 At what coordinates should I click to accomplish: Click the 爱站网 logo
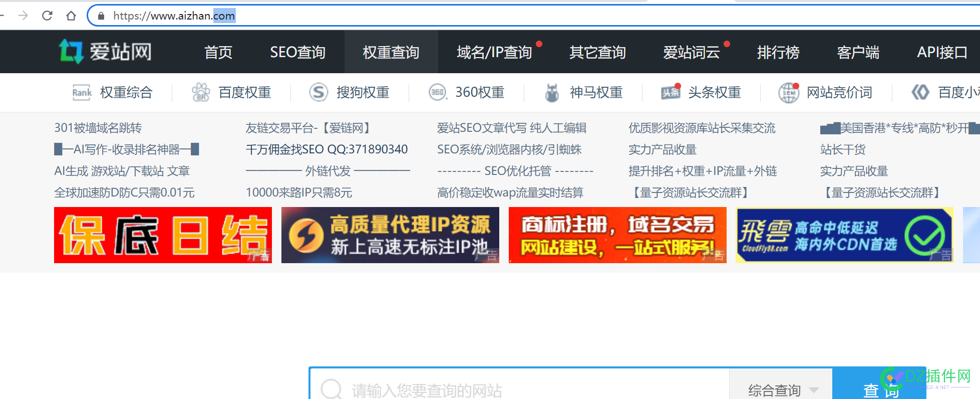point(105,52)
